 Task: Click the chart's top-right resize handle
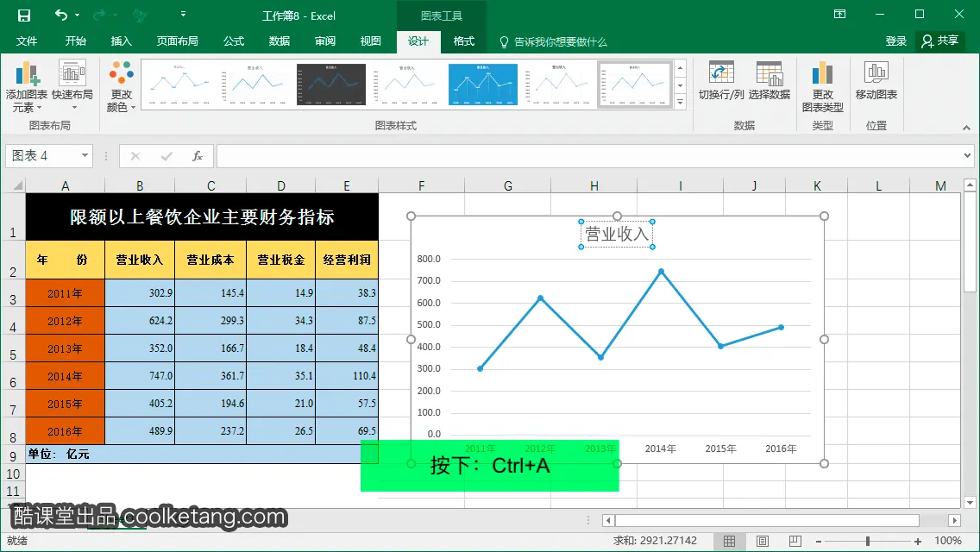tap(824, 216)
